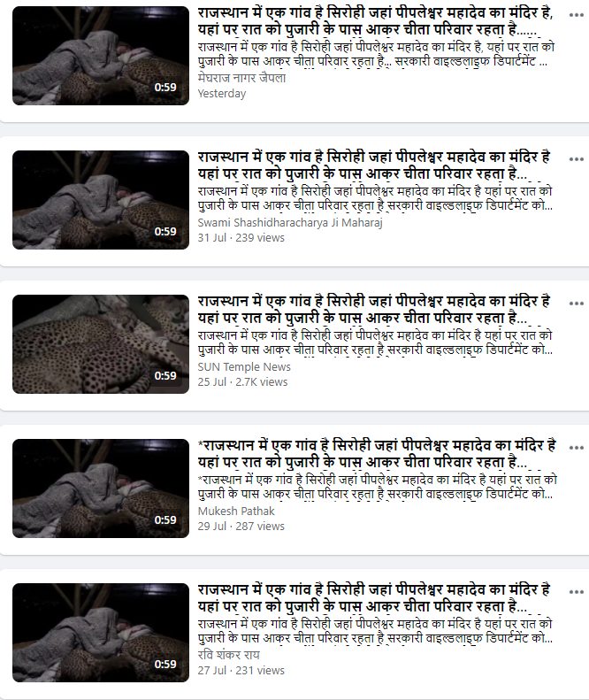Open the मेघराज नागर जैपला profile link
This screenshot has width=589, height=700.
point(241,78)
